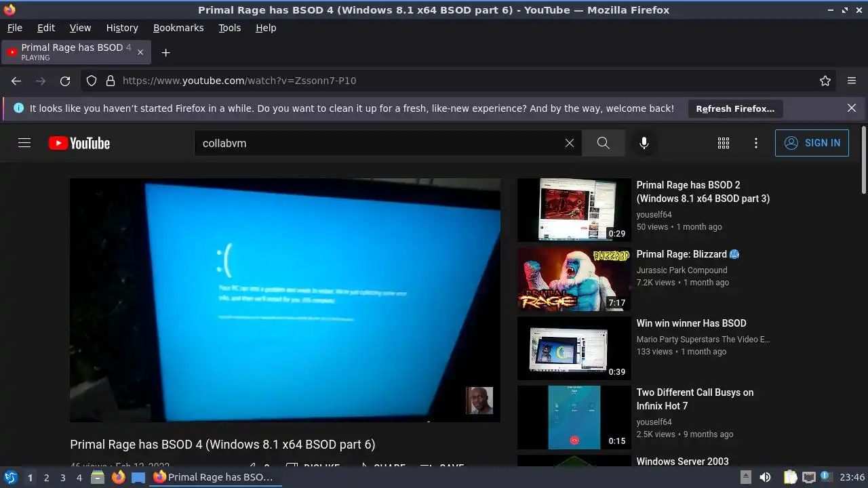Open the YouTube guide hamburger menu

click(24, 143)
